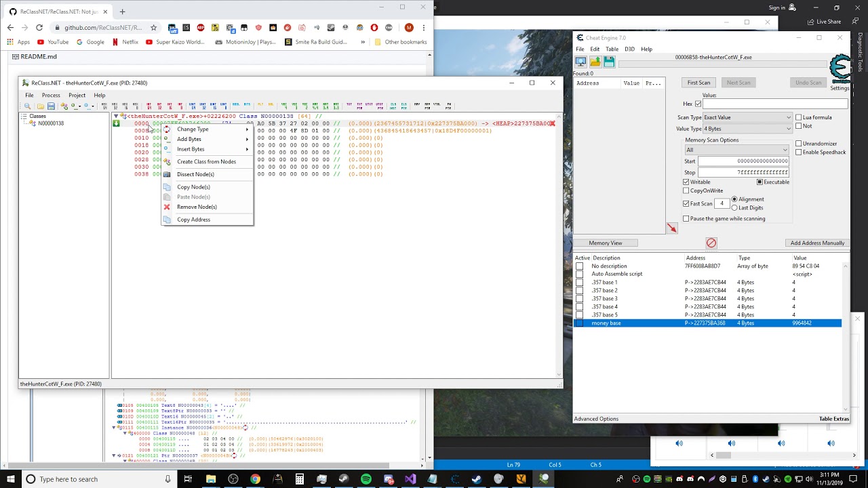
Task: Click Table Extras in Cheat Engine
Action: pos(834,419)
